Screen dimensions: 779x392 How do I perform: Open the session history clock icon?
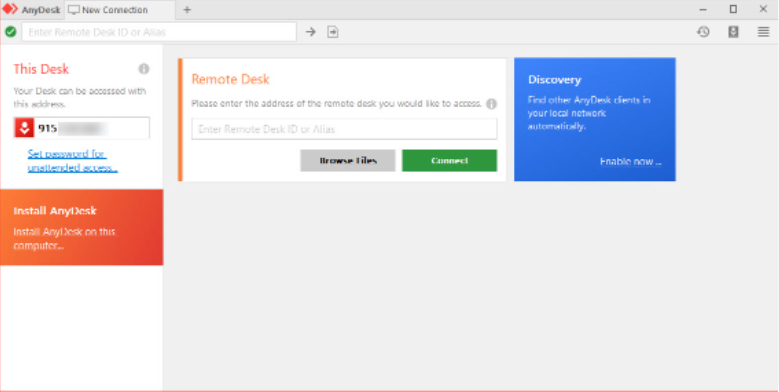(703, 32)
